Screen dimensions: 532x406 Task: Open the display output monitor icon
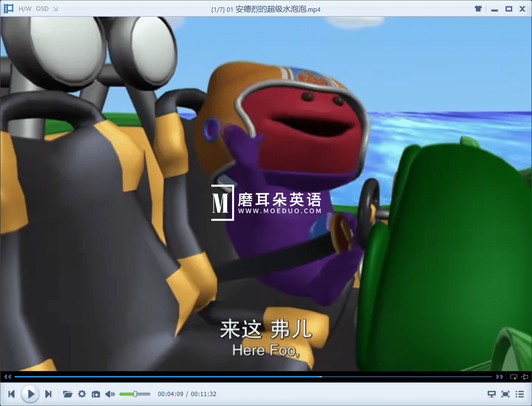pyautogui.click(x=491, y=394)
